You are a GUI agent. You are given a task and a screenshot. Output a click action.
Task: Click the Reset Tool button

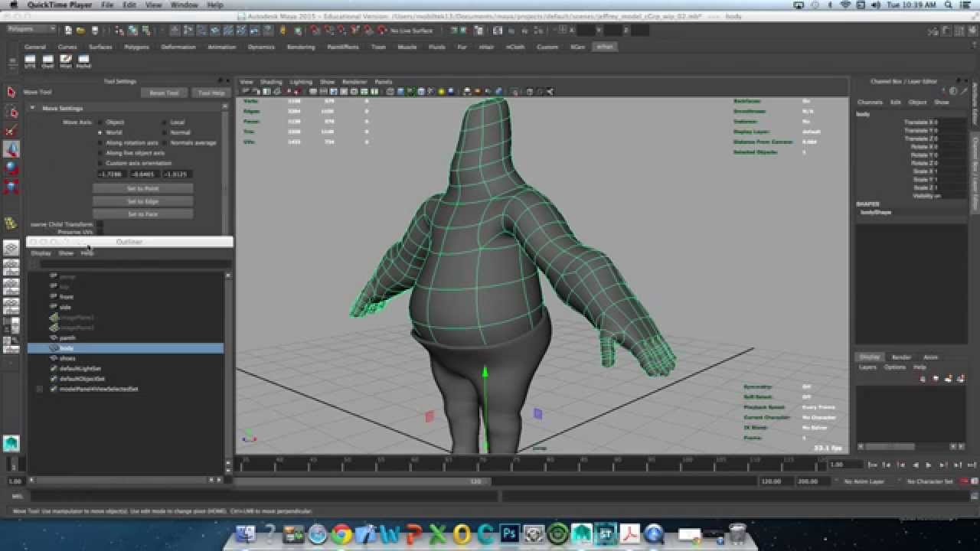coord(164,93)
